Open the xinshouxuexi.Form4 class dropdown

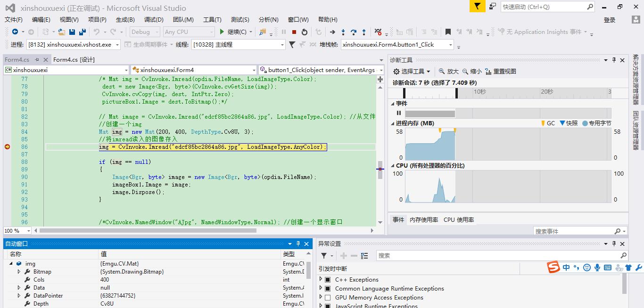[x=194, y=70]
